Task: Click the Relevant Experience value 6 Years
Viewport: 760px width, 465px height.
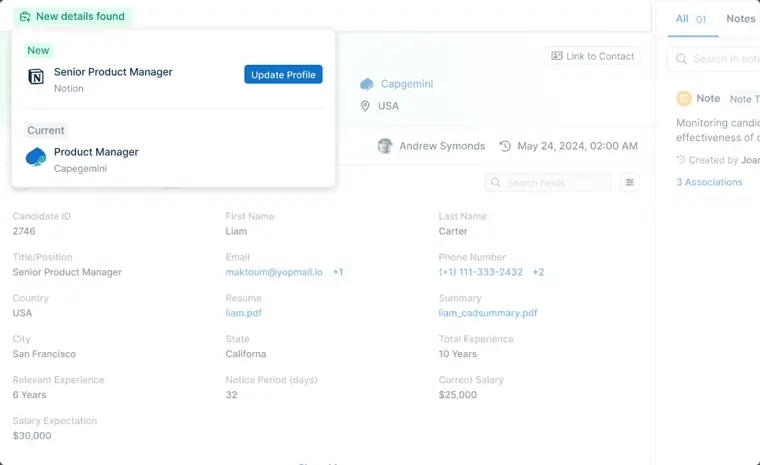Action: pyautogui.click(x=30, y=395)
